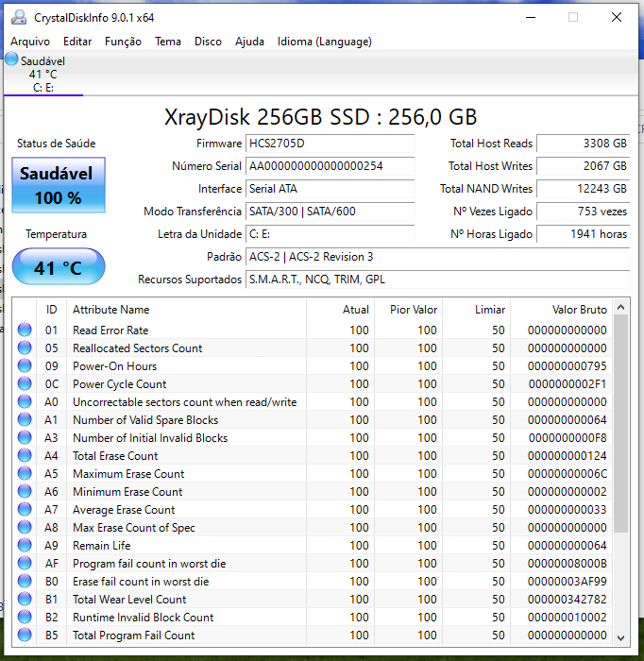Click the Saudável 100 % health status button
The width and height of the screenshot is (644, 661).
pos(59,185)
